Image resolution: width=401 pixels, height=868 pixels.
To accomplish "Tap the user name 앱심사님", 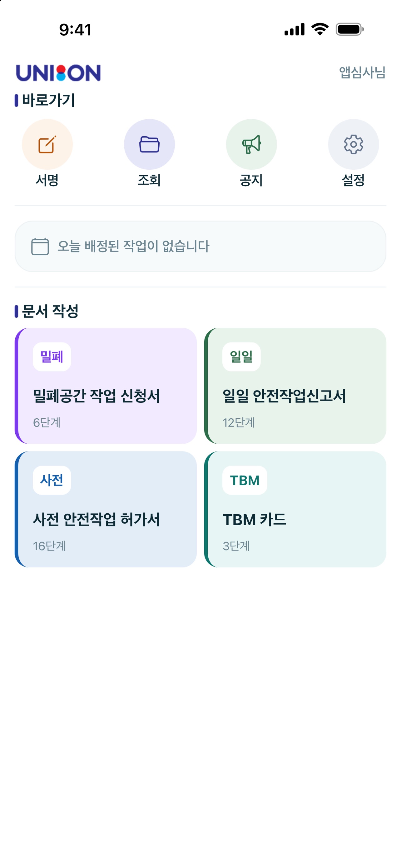I will click(x=362, y=72).
